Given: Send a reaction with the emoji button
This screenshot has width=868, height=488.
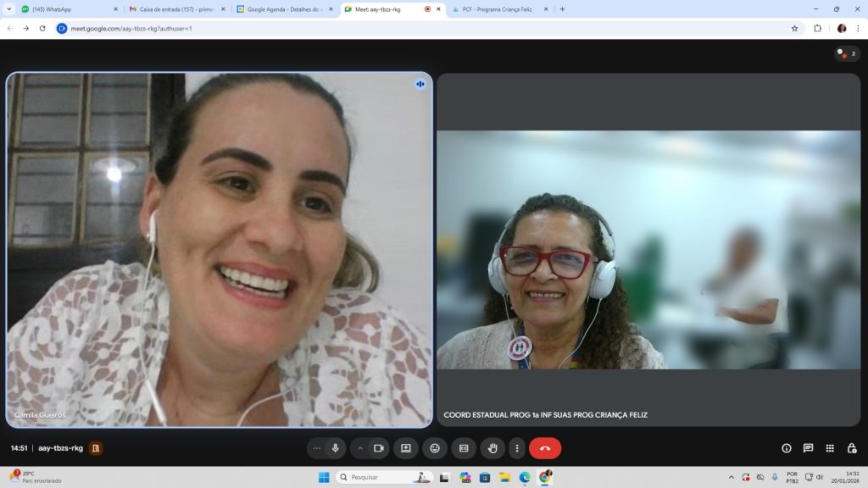Looking at the screenshot, I should point(435,448).
